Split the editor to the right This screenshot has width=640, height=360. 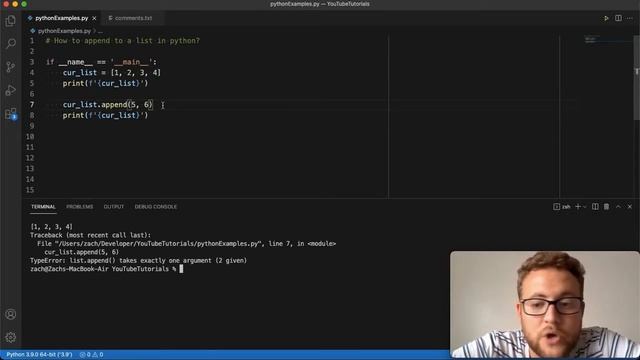coord(618,18)
